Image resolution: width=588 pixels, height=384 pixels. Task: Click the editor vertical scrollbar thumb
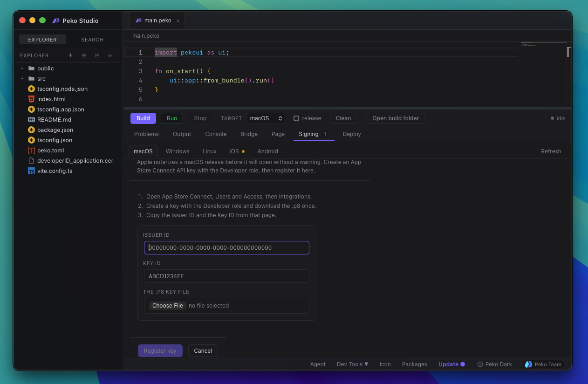coord(568,52)
